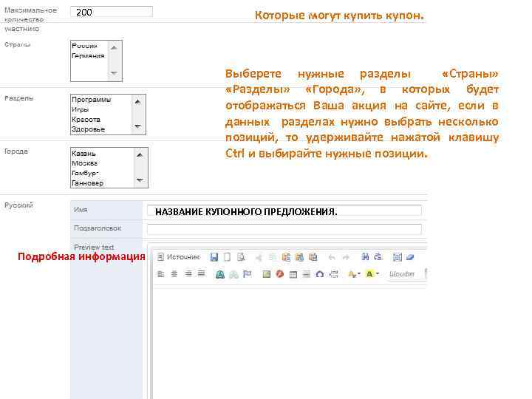Click the Insert Page Break icon
Image resolution: width=532 pixels, height=399 pixels.
click(333, 274)
